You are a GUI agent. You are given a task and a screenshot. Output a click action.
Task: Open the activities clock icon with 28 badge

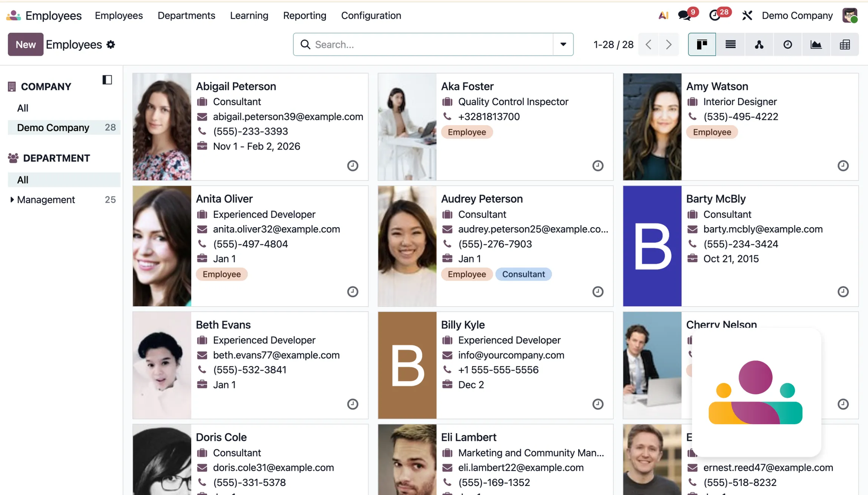pos(715,15)
